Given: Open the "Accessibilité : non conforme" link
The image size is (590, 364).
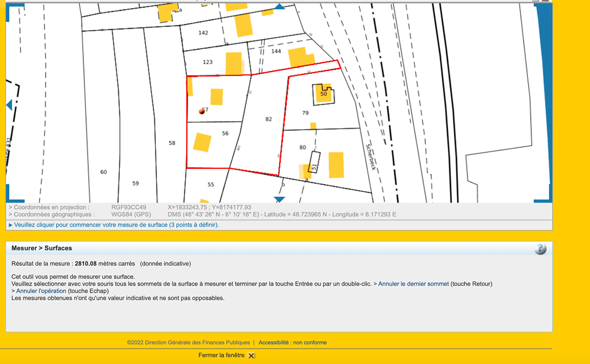Looking at the screenshot, I should [292, 342].
